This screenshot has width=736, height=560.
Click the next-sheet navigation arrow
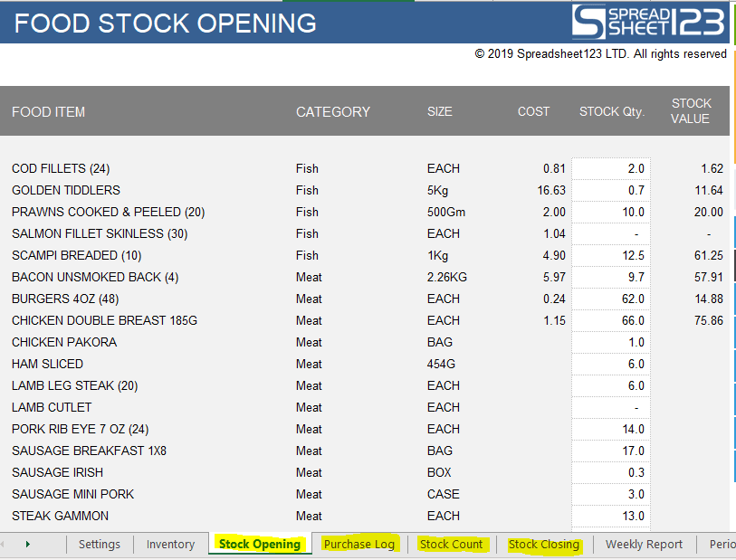[x=28, y=545]
